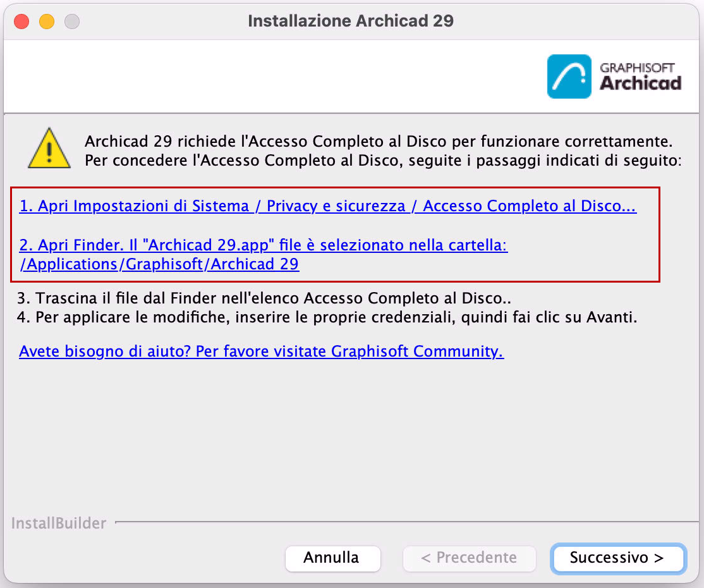Open the Apri Finder Archicad 29.app link
This screenshot has height=588, width=704.
click(x=264, y=254)
